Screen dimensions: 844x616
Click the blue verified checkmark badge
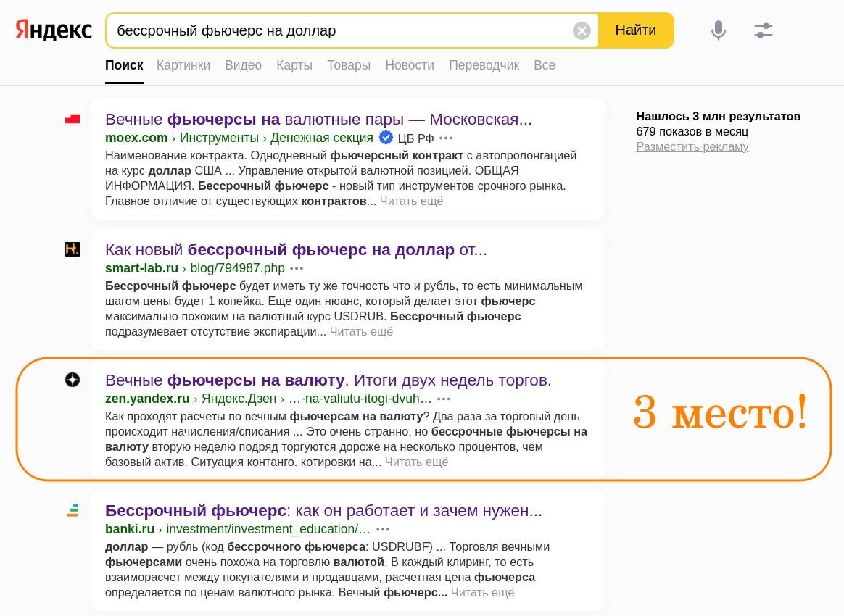coord(386,138)
